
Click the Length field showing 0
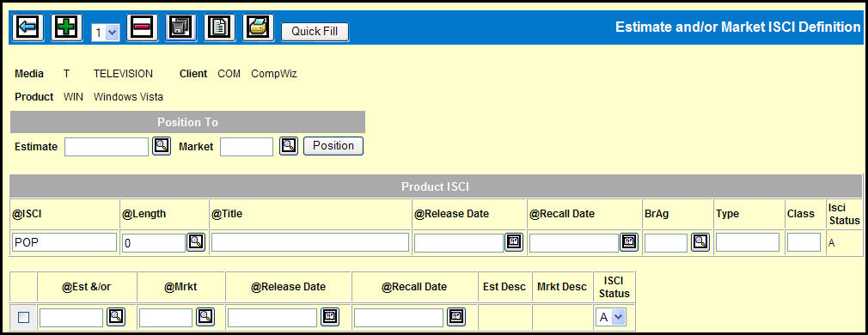click(x=153, y=242)
